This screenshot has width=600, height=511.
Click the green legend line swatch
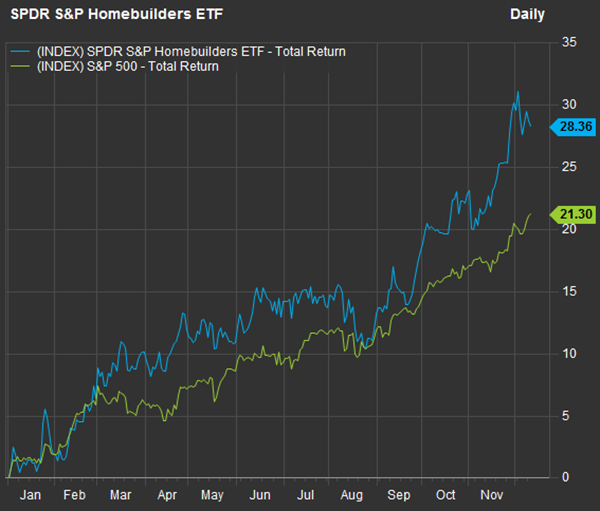(x=20, y=66)
